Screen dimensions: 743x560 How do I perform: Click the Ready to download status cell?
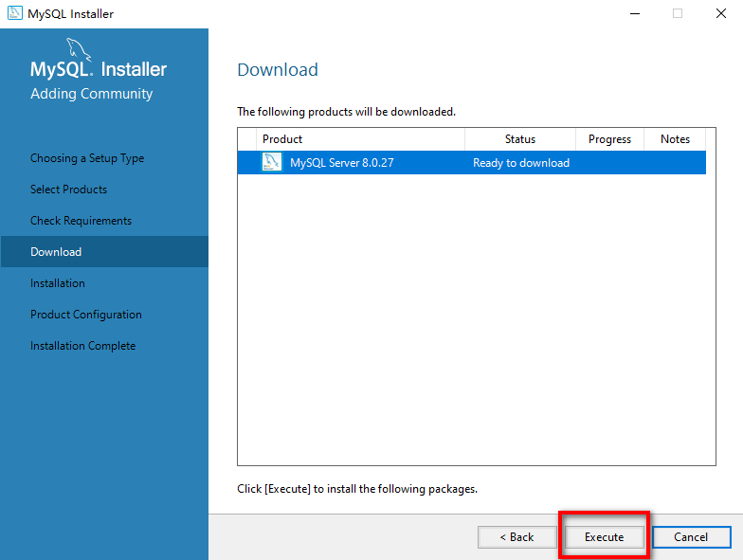click(521, 163)
